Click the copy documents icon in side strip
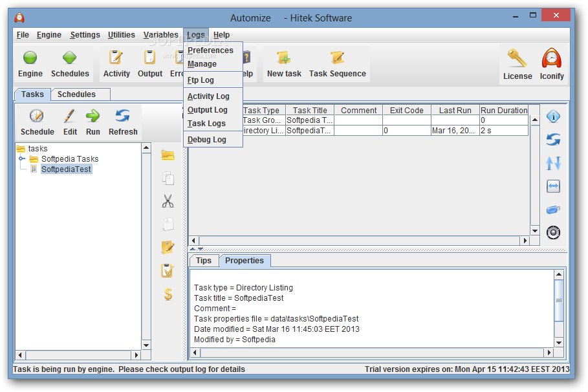Viewport: 588px width, 392px height. [x=168, y=178]
